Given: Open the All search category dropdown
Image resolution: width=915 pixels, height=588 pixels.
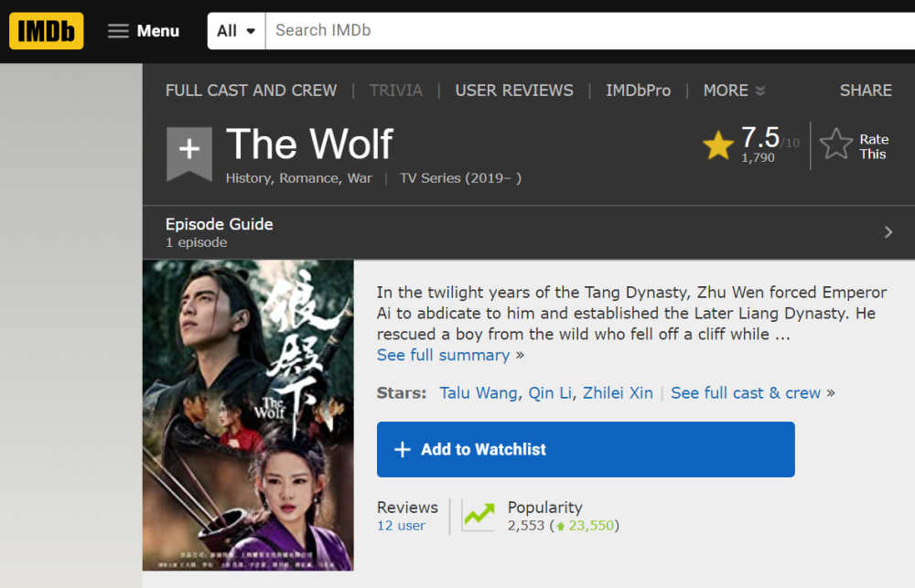Looking at the screenshot, I should (236, 31).
